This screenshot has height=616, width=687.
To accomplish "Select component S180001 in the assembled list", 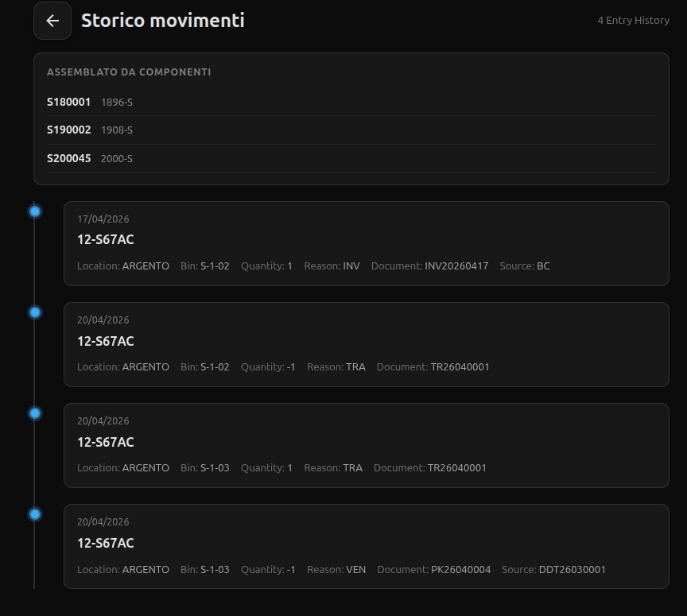I will [x=68, y=102].
